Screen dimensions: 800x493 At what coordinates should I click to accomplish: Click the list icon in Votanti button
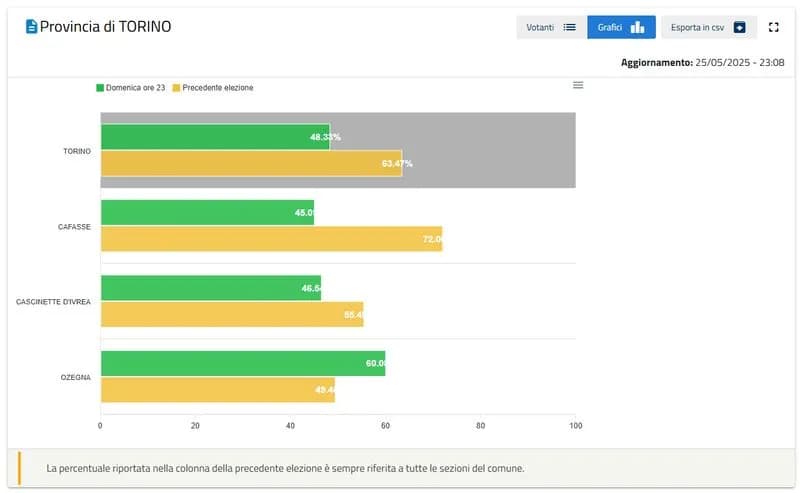[570, 27]
